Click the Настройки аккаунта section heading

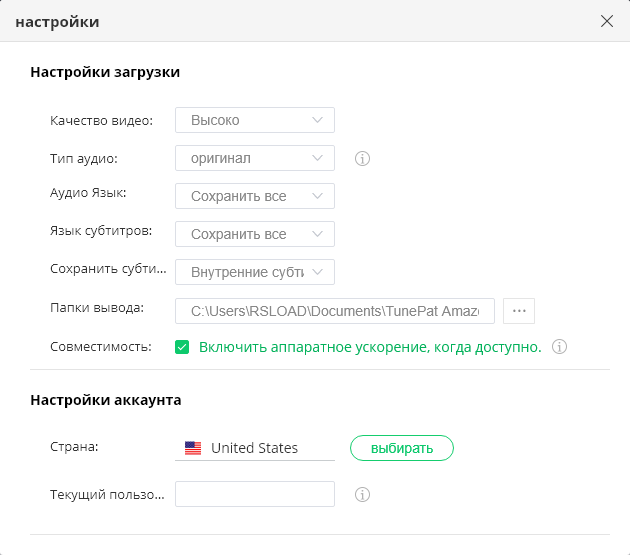105,400
